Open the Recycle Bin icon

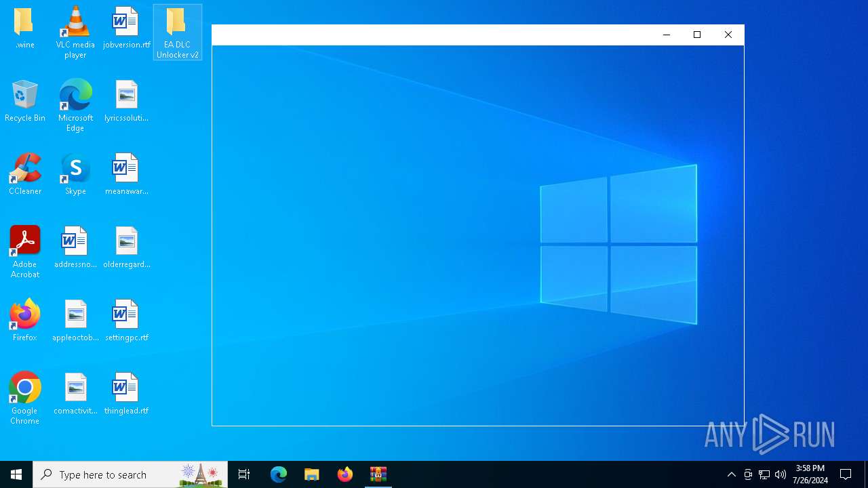point(24,102)
